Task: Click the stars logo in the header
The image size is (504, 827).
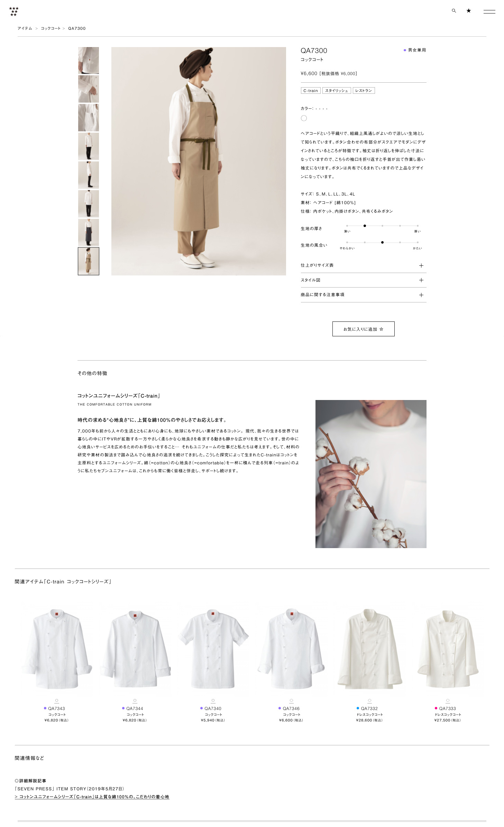Action: point(14,11)
